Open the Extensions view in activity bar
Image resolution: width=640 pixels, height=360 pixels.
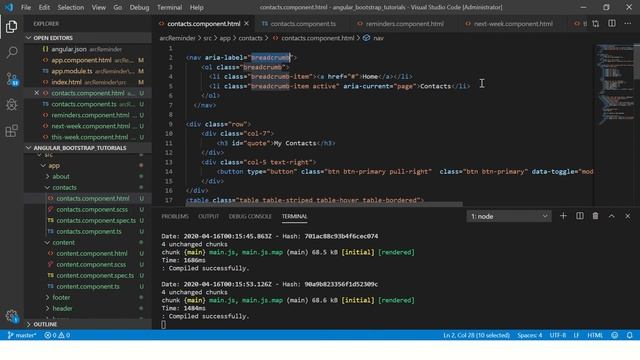[11, 131]
